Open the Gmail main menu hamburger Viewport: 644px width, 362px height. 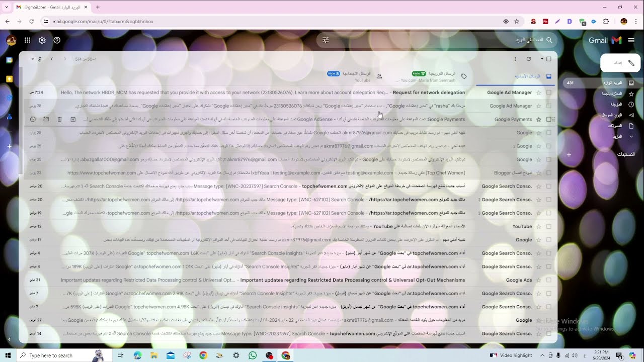[x=631, y=40]
